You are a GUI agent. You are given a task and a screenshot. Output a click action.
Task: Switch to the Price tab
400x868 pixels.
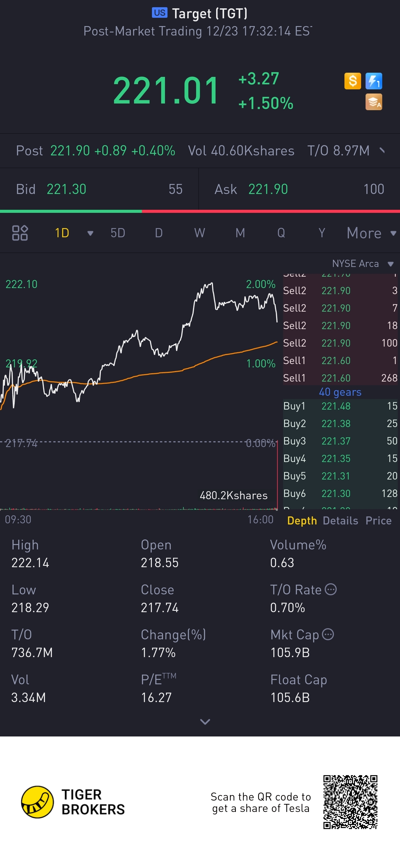pyautogui.click(x=378, y=521)
